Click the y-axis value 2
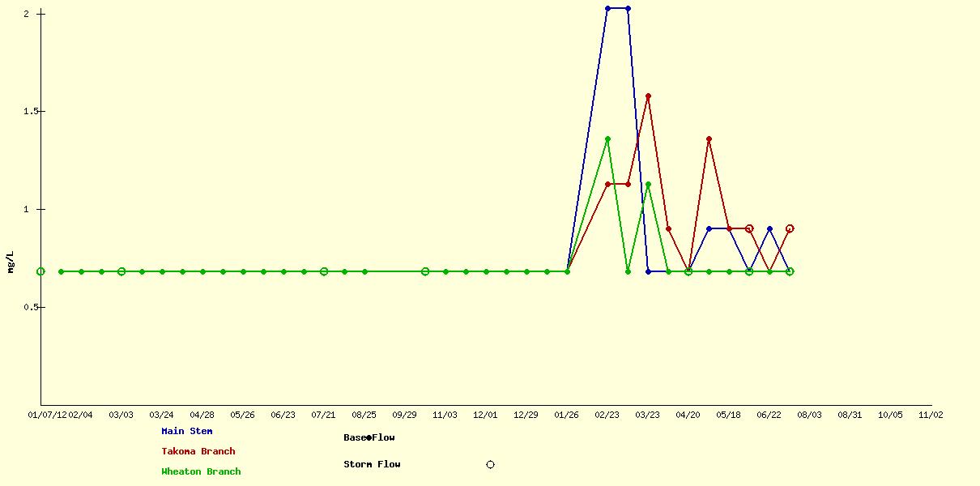This screenshot has width=980, height=486. tap(27, 14)
